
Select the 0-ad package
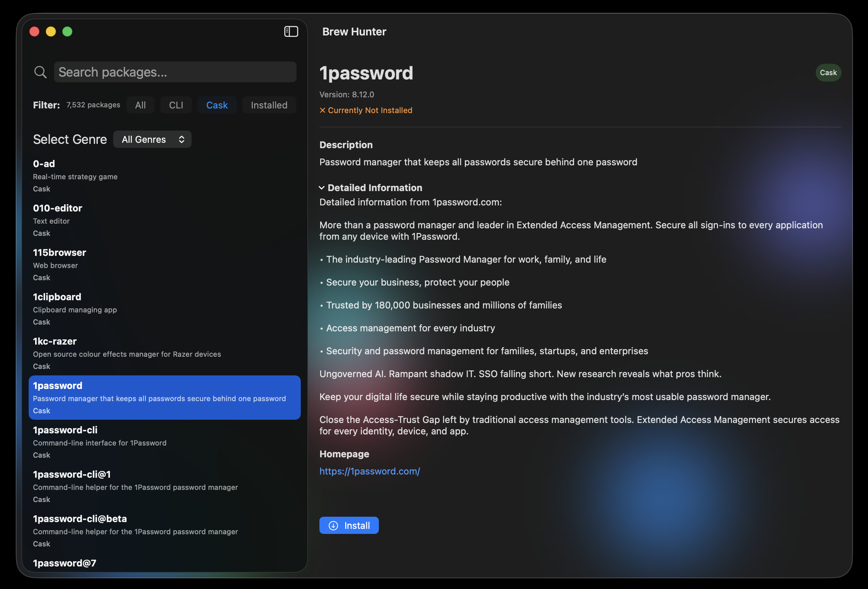pos(164,176)
